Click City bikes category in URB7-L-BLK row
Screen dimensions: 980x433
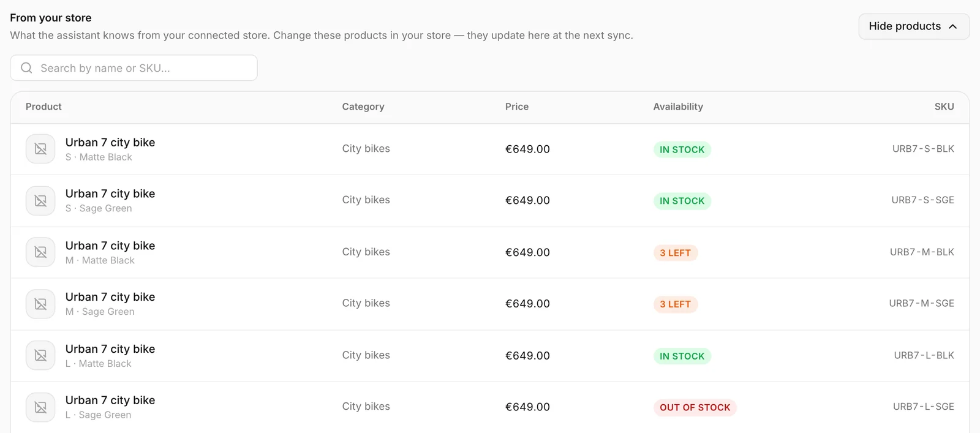[366, 355]
